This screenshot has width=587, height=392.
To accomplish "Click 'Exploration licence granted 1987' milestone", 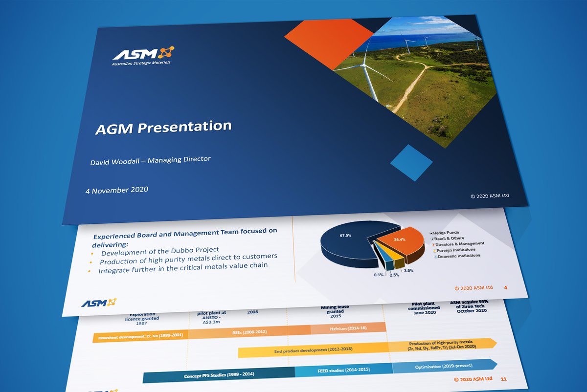I will 142,318.
